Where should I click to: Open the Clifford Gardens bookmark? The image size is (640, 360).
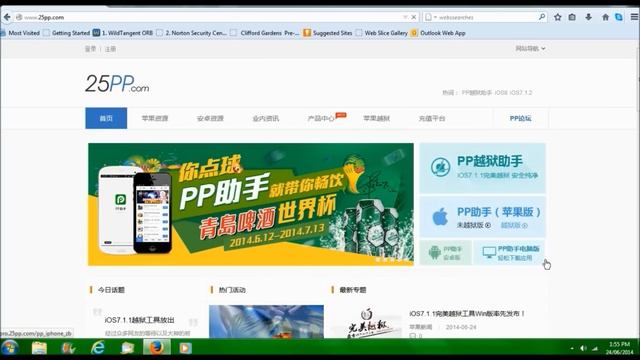265,33
